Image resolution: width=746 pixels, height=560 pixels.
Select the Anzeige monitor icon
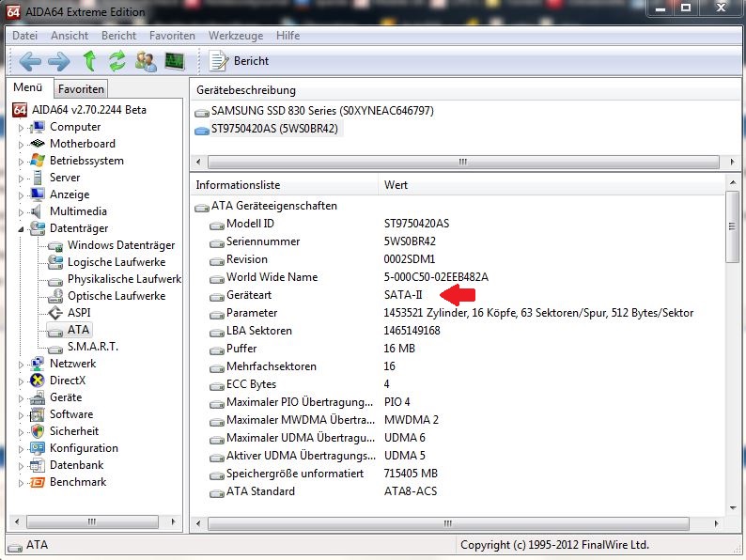tap(37, 194)
